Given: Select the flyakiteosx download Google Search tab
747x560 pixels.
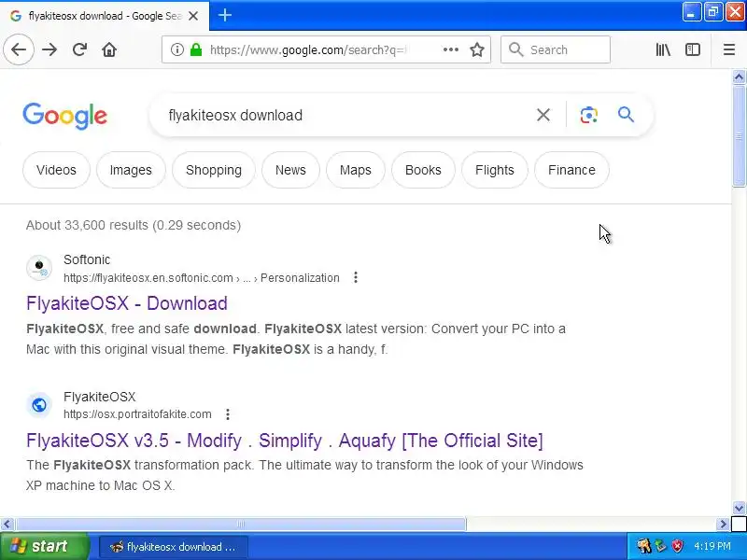Looking at the screenshot, I should (105, 16).
